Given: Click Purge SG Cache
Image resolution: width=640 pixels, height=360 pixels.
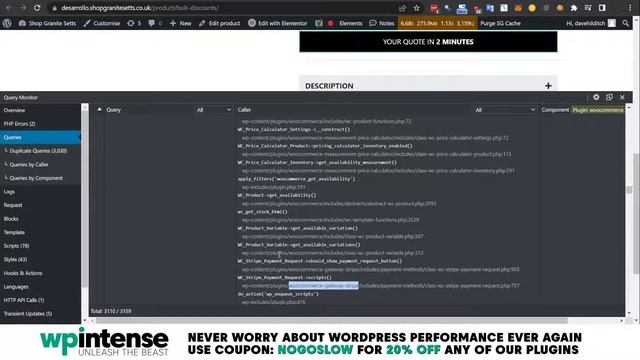Looking at the screenshot, I should 500,23.
